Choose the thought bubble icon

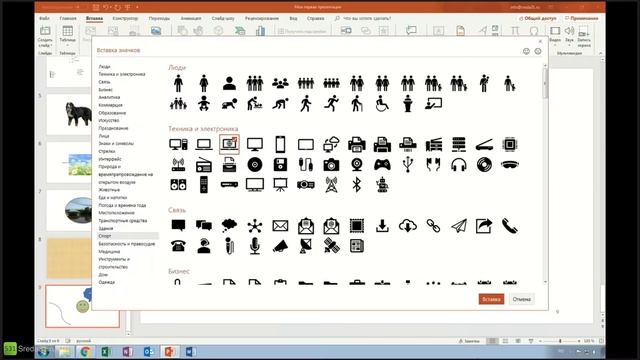click(229, 226)
